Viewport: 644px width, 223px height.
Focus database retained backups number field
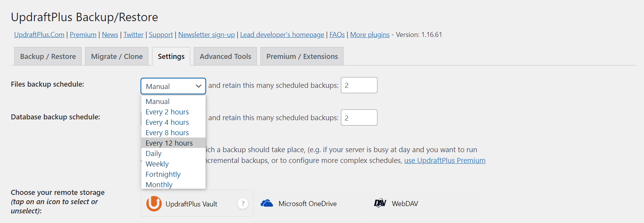tap(359, 117)
